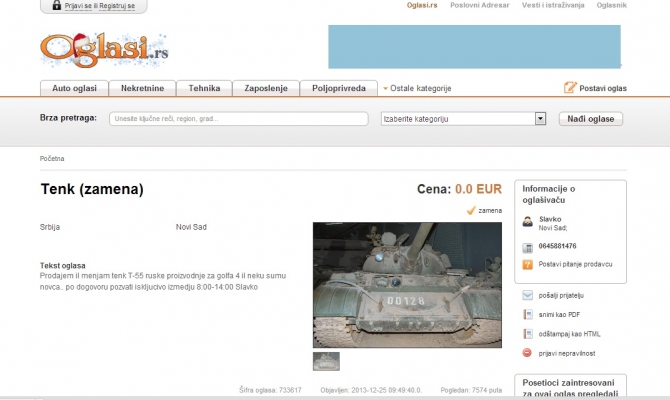Screen dimensions: 670x400
Task: Click the envelope icon for pošalji prijatelju
Action: pyautogui.click(x=527, y=295)
